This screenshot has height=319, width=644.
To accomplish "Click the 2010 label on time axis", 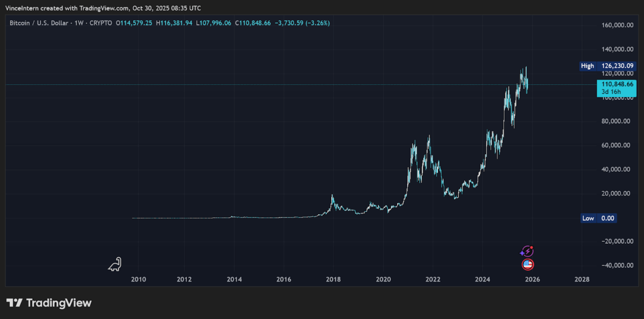I will pos(138,280).
